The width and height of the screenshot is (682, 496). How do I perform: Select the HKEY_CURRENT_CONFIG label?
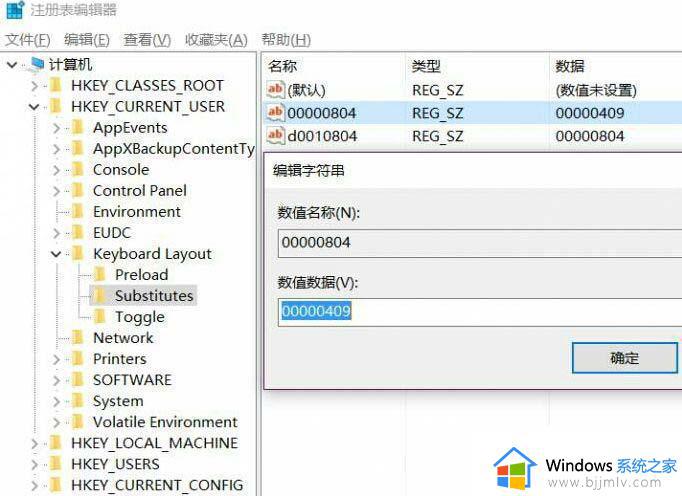pyautogui.click(x=157, y=485)
